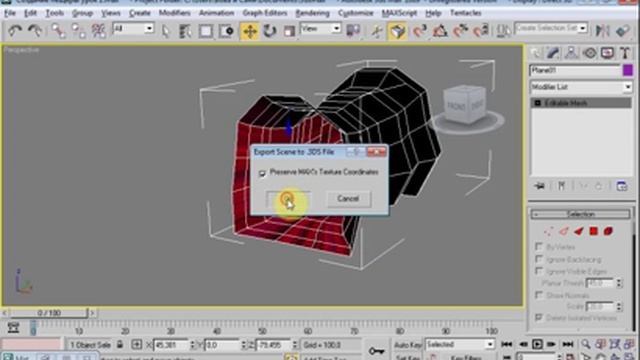This screenshot has height=360, width=640.
Task: Open the Tentacles menu
Action: (465, 13)
